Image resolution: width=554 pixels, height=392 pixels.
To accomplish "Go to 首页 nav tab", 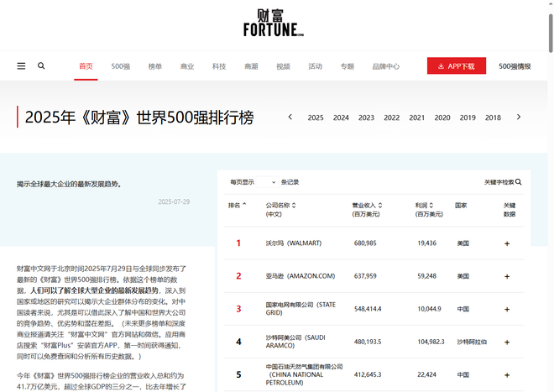I will [x=86, y=66].
